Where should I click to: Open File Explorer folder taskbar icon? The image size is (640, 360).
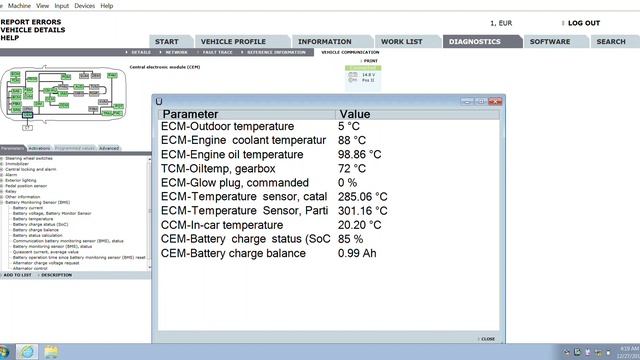[51, 352]
